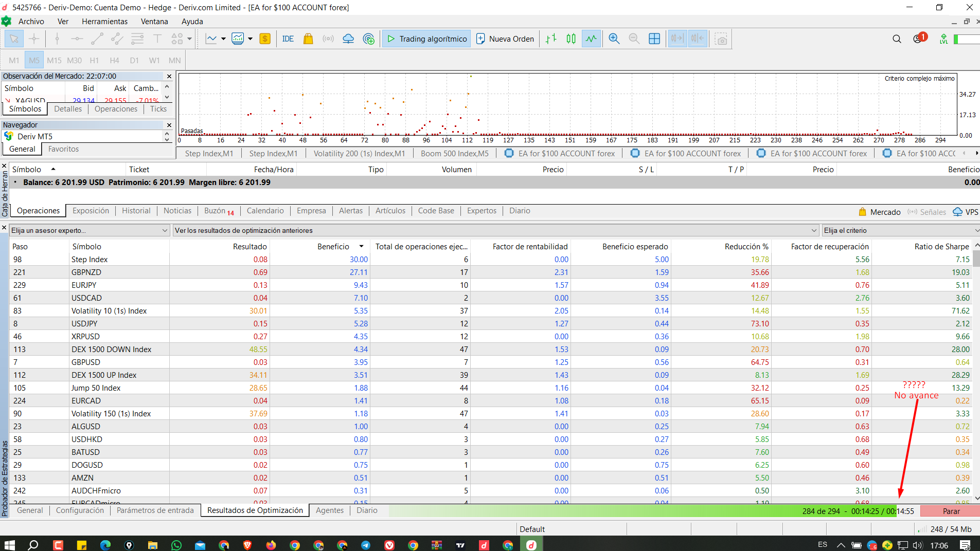Click the Nueva Orden button
Screen dimensions: 980x551
[506, 39]
